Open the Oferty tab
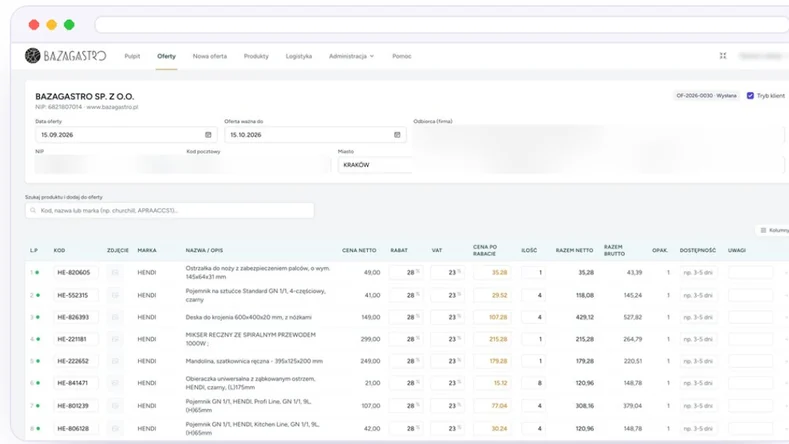The height and width of the screenshot is (444, 789). tap(167, 56)
